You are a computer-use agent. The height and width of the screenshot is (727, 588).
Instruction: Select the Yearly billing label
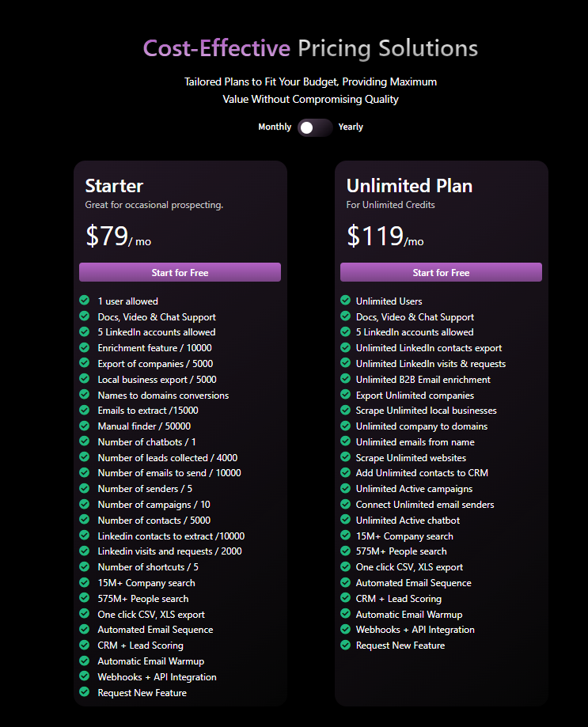point(351,127)
